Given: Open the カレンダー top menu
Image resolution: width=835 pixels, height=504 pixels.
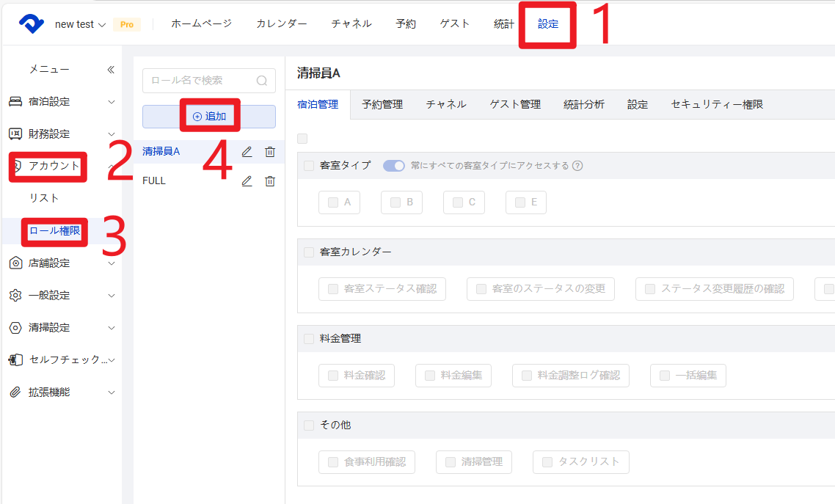Looking at the screenshot, I should pos(282,23).
